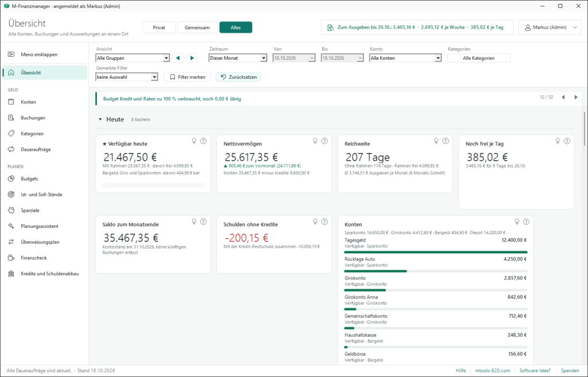Click the Alle Kategorien button
Screen dimensions: 588x377
(x=478, y=58)
